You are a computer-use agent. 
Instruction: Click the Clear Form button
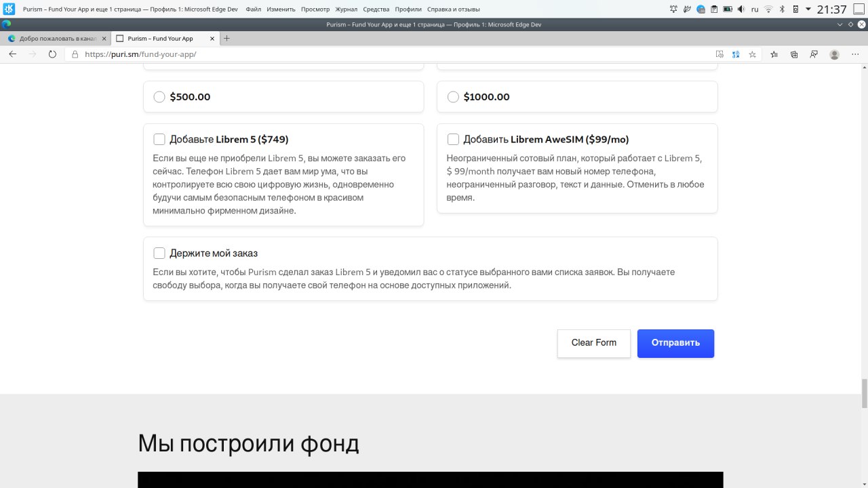pos(594,343)
